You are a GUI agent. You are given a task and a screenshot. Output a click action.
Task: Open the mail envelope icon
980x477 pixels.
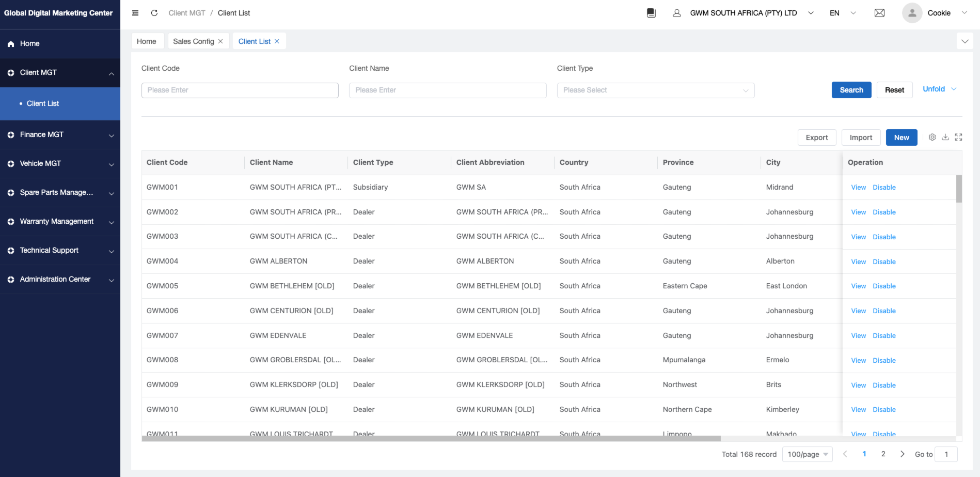coord(879,13)
